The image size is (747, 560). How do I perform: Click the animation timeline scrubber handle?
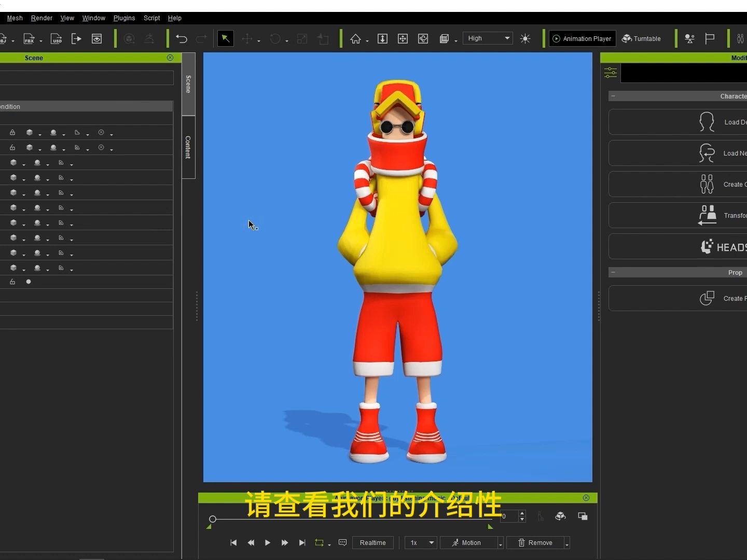(213, 519)
